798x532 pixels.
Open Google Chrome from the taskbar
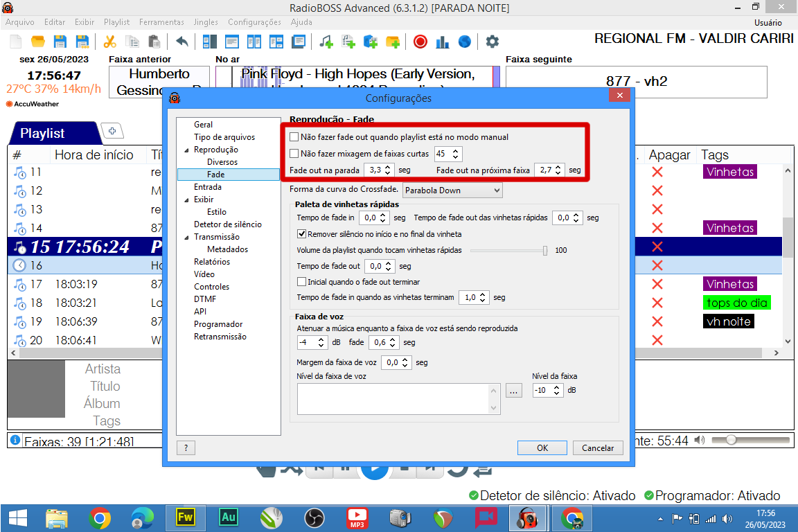[100, 518]
